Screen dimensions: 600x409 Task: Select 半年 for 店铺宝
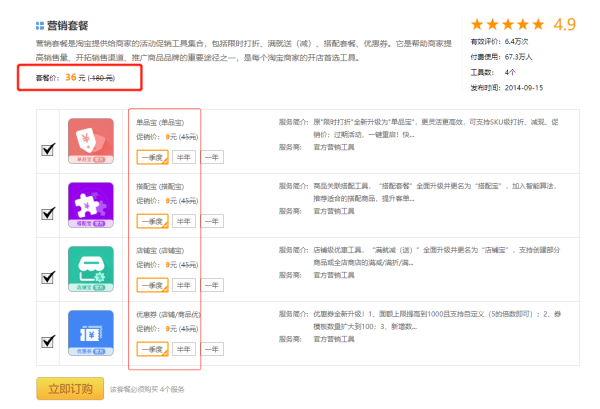184,285
